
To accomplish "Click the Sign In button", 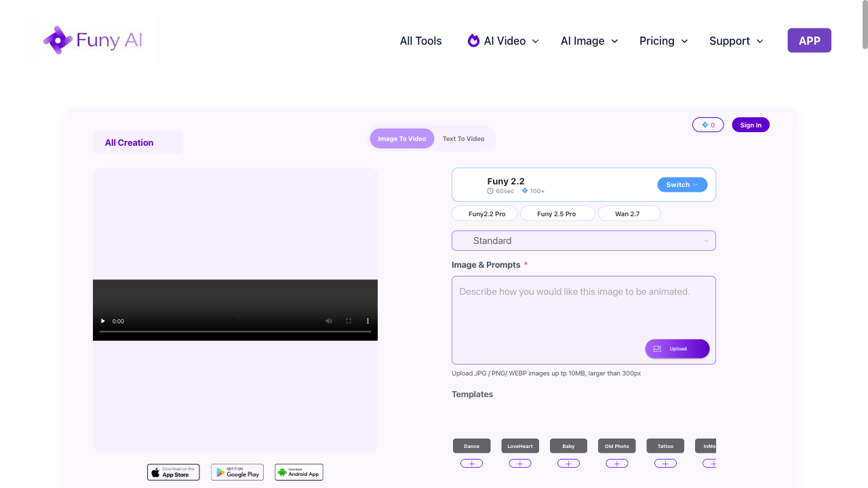I will coord(751,125).
